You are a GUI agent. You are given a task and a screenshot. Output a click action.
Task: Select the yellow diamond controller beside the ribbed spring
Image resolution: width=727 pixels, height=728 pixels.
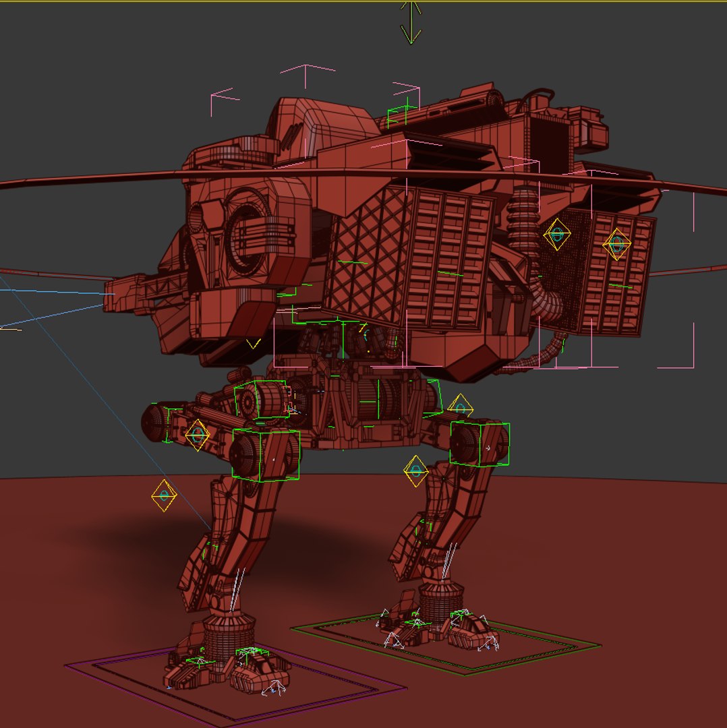(x=557, y=235)
